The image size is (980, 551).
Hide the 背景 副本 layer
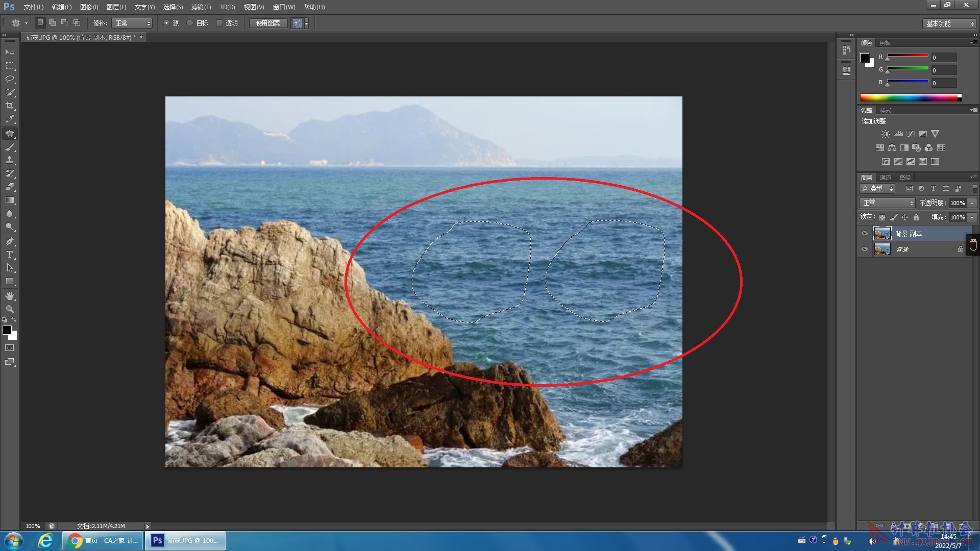(x=865, y=234)
